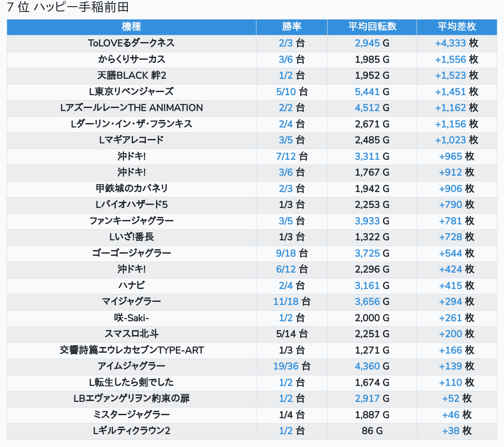Select LアズールレーンTHE ANIMATION entry
The image size is (504, 447).
click(131, 108)
